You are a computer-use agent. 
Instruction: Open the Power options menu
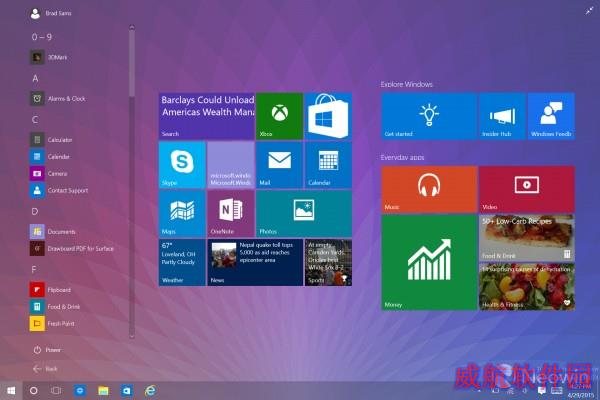(47, 350)
